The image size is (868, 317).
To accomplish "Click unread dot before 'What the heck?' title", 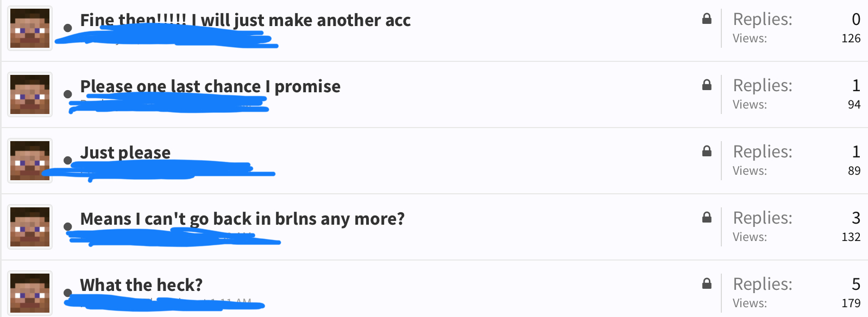I will click(x=68, y=293).
